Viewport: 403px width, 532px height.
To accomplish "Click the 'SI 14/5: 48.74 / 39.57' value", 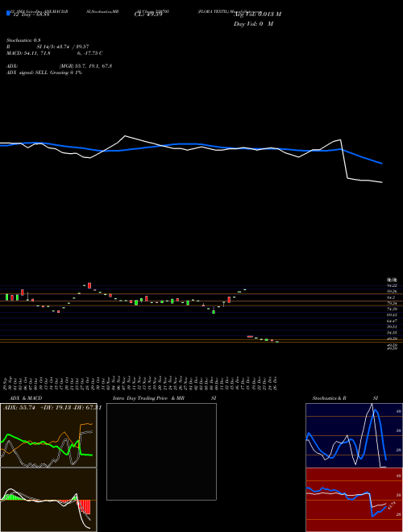I will tap(63, 47).
